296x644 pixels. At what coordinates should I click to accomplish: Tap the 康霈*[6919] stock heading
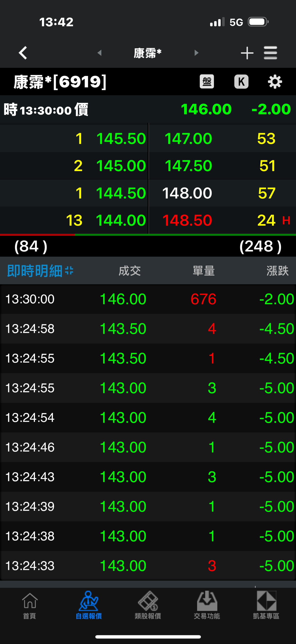(x=60, y=82)
